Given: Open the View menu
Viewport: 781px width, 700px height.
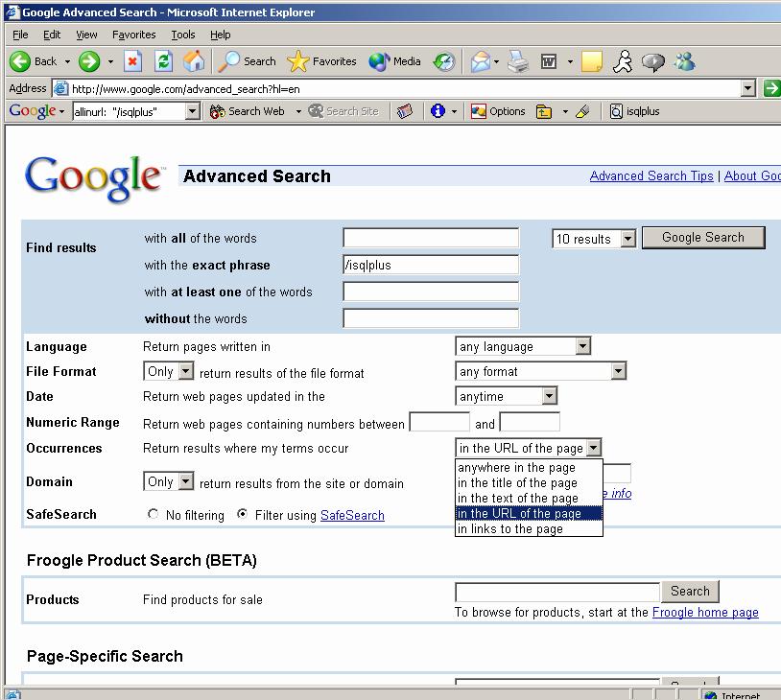Looking at the screenshot, I should click(x=86, y=35).
